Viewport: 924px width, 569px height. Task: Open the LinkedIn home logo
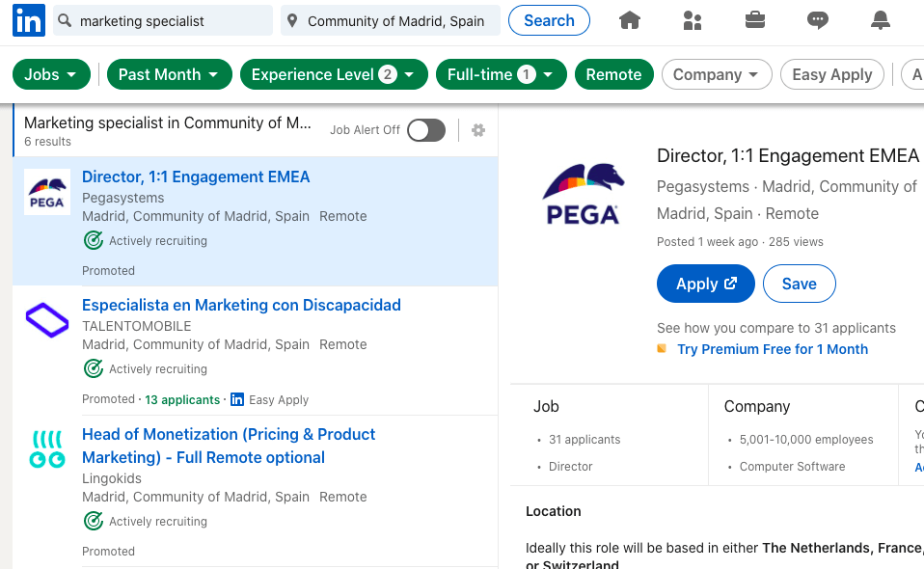29,20
